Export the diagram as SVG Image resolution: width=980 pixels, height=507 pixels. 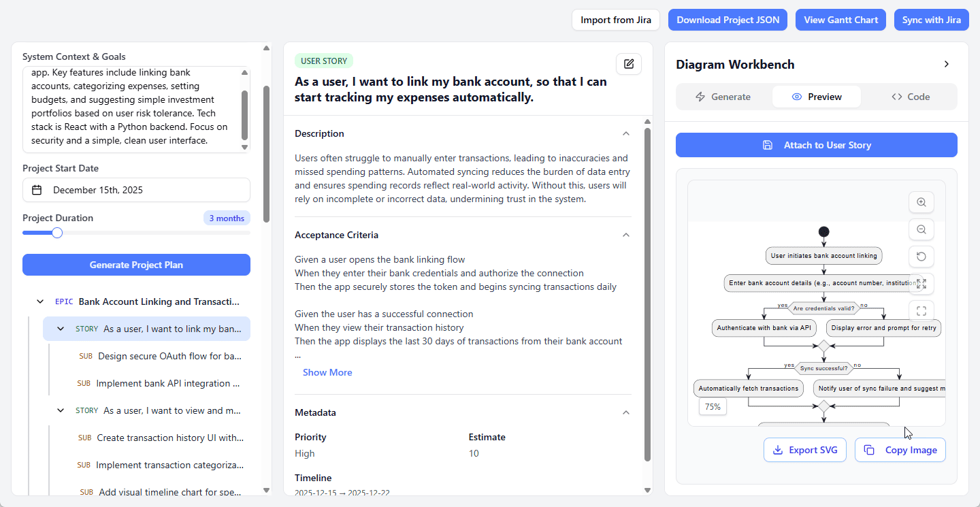coord(805,450)
